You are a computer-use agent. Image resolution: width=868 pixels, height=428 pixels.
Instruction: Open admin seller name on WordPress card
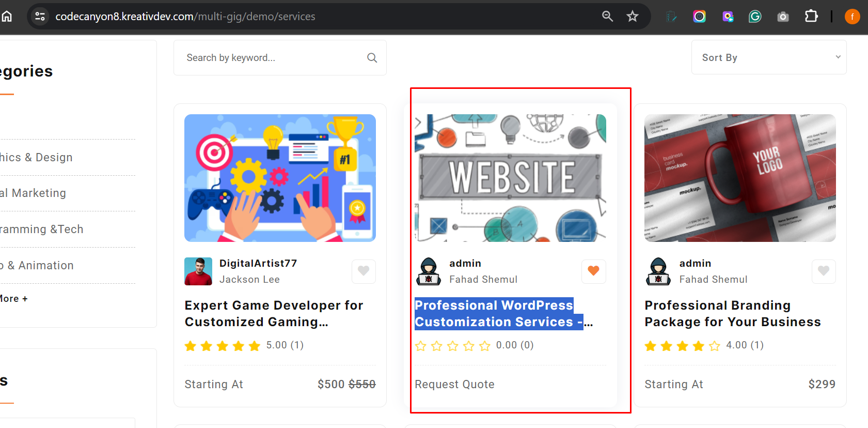click(465, 263)
